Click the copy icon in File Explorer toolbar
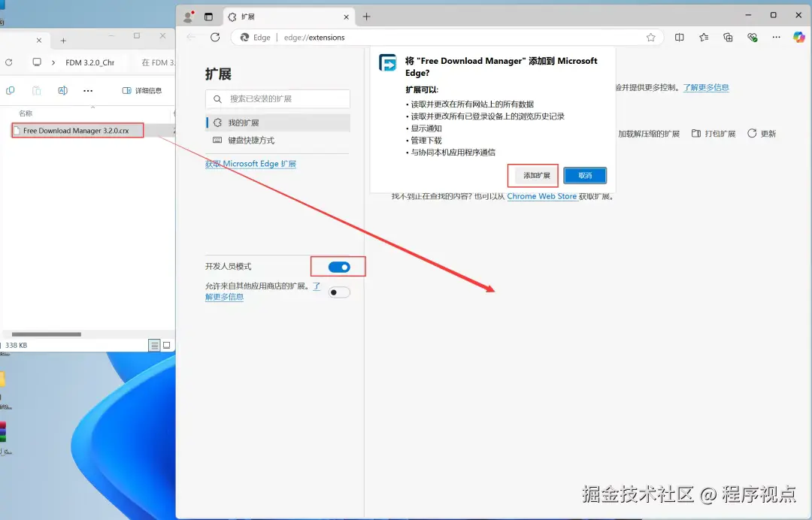 point(10,90)
